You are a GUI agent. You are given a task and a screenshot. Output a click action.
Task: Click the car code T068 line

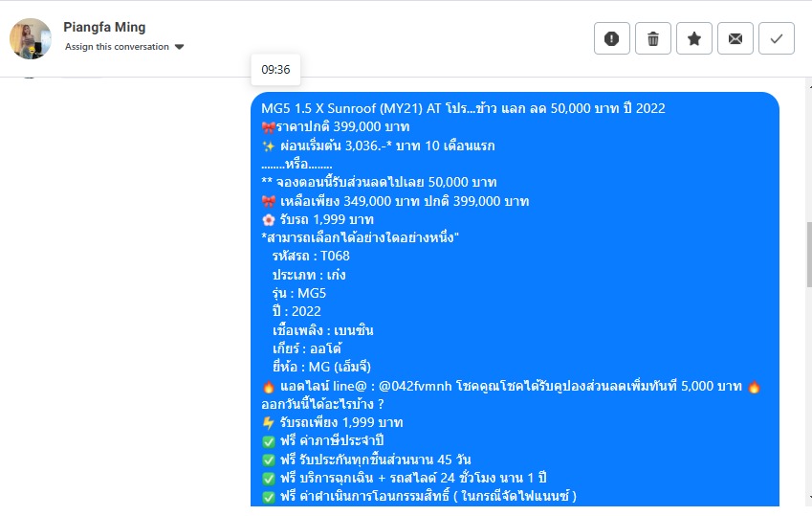311,257
